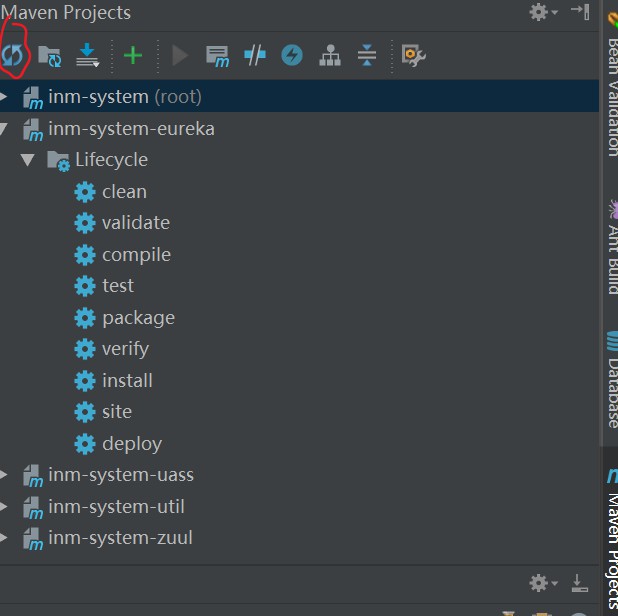This screenshot has height=616, width=618.
Task: Expand the inm-system-uass module
Action: [x=4, y=475]
